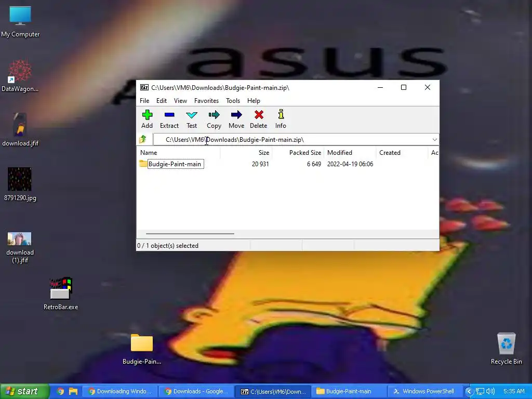Sort by the Name column header
Image resolution: width=532 pixels, height=399 pixels.
tap(179, 153)
